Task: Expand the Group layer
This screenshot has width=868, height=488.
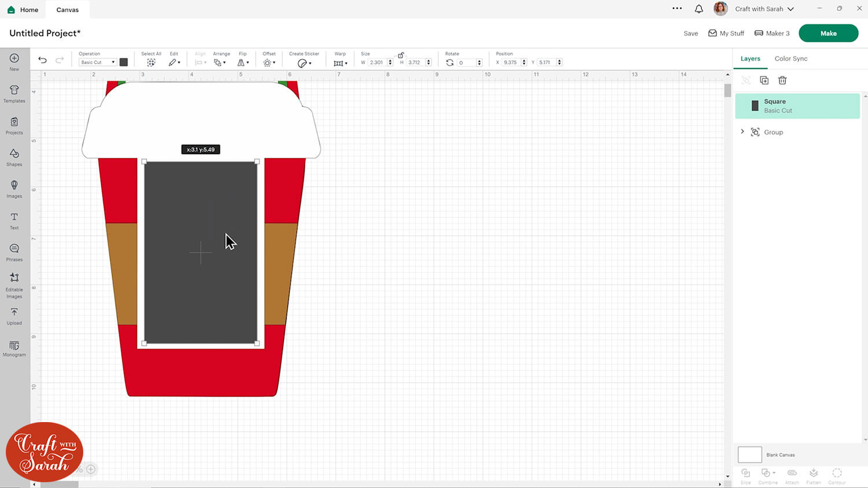Action: pyautogui.click(x=742, y=132)
